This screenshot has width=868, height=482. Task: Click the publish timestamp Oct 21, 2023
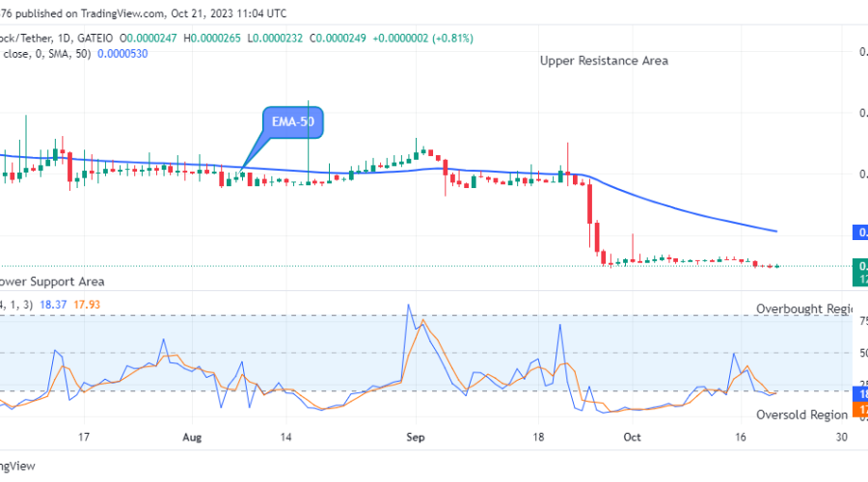pos(201,13)
